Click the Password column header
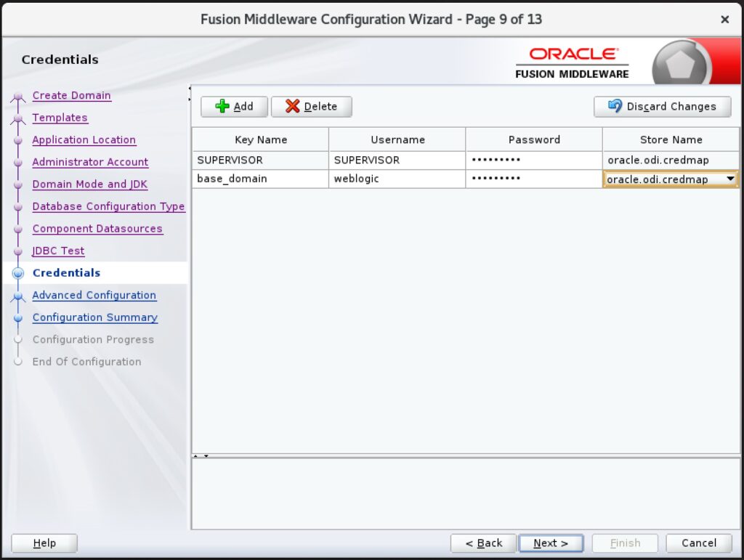Viewport: 744px width, 560px height. point(534,139)
